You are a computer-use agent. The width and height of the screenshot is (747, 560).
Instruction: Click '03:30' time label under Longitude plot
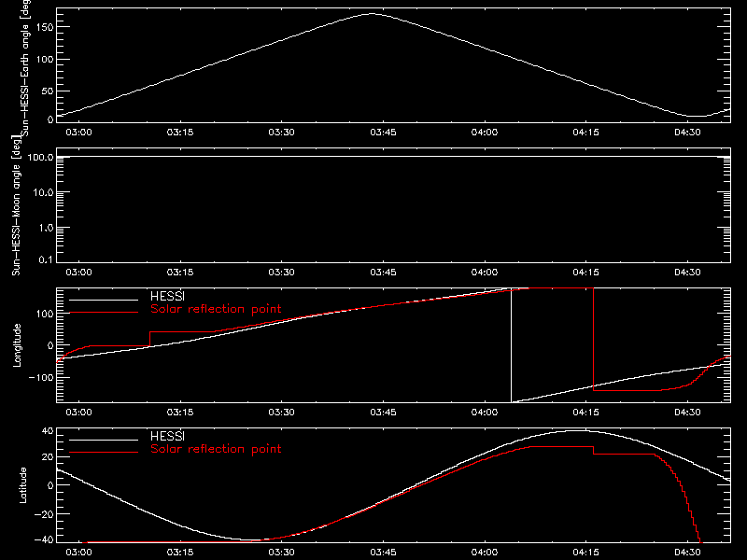coord(282,413)
